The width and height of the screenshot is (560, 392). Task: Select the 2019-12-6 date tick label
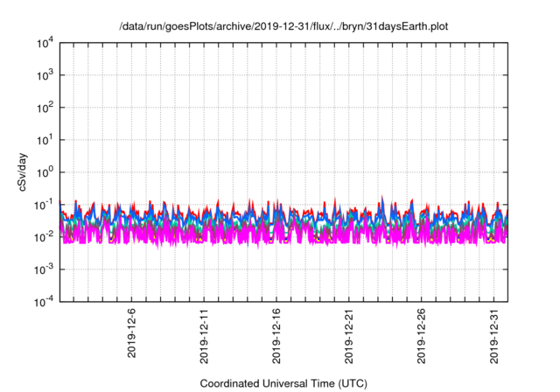(x=131, y=332)
